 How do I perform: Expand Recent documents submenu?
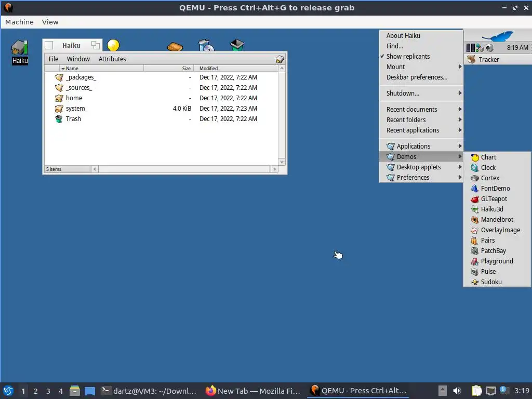(421, 109)
